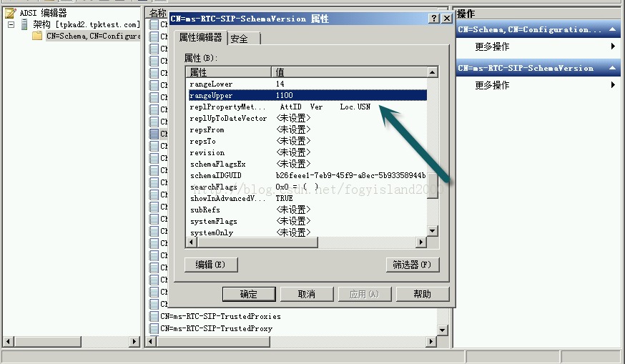This screenshot has width=625, height=364.
Task: Click attribute list scroll up arrow
Action: click(433, 72)
